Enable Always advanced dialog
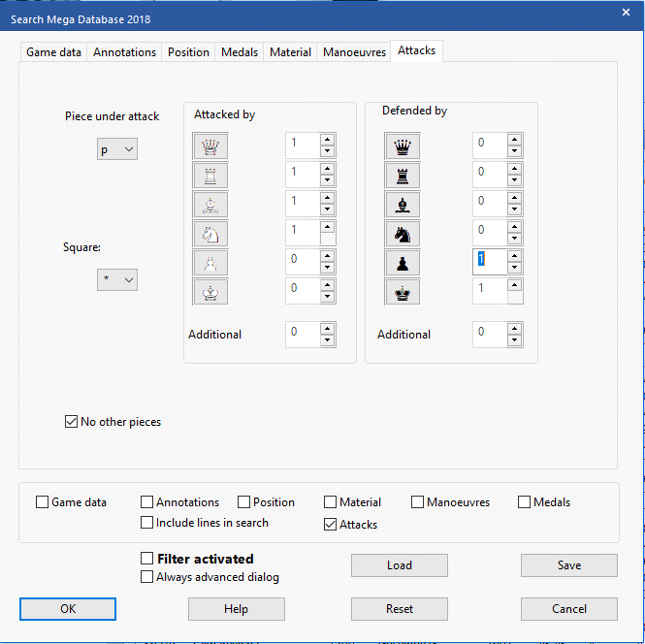The image size is (645, 644). tap(146, 576)
